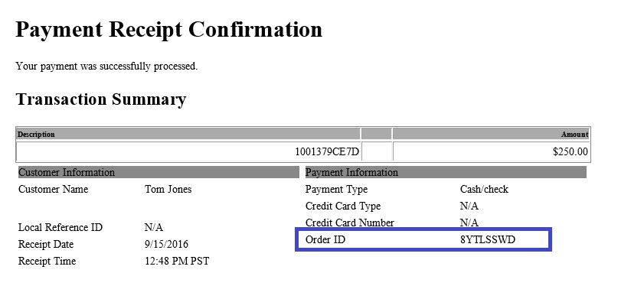Click the payment successfully processed message
Viewport: 644px width, 299px height.
click(106, 66)
